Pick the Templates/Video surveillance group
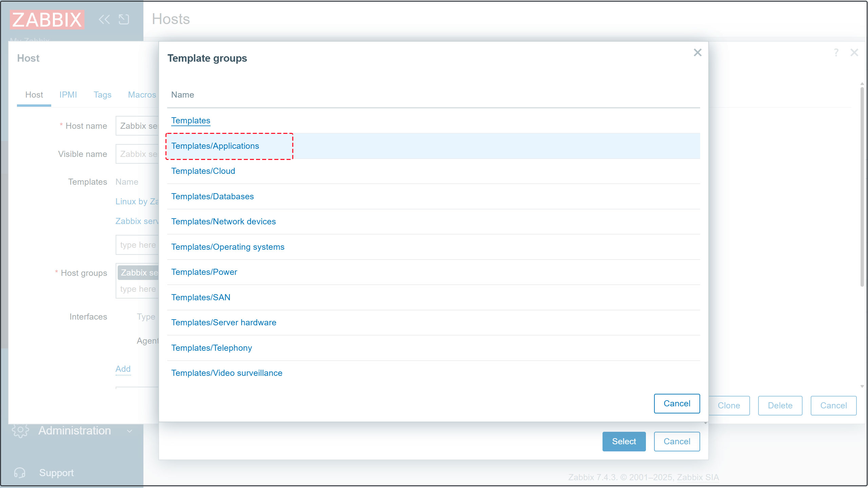Screen dimensions: 868x488 click(226, 373)
